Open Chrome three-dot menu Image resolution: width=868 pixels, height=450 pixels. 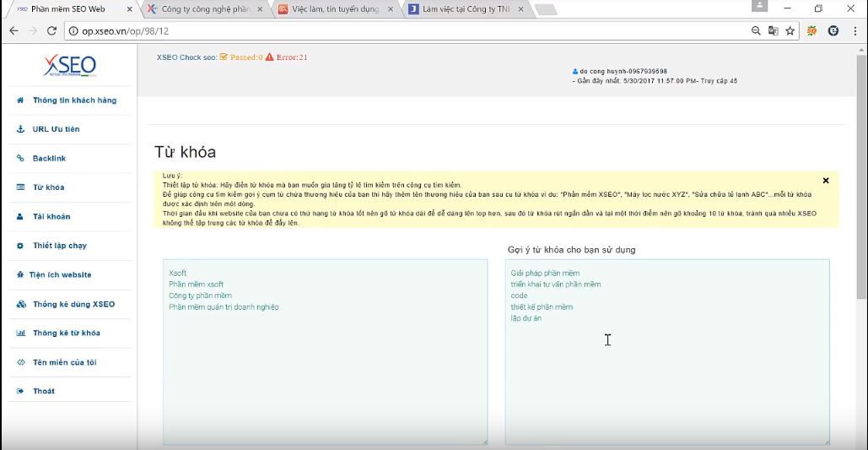pyautogui.click(x=855, y=31)
